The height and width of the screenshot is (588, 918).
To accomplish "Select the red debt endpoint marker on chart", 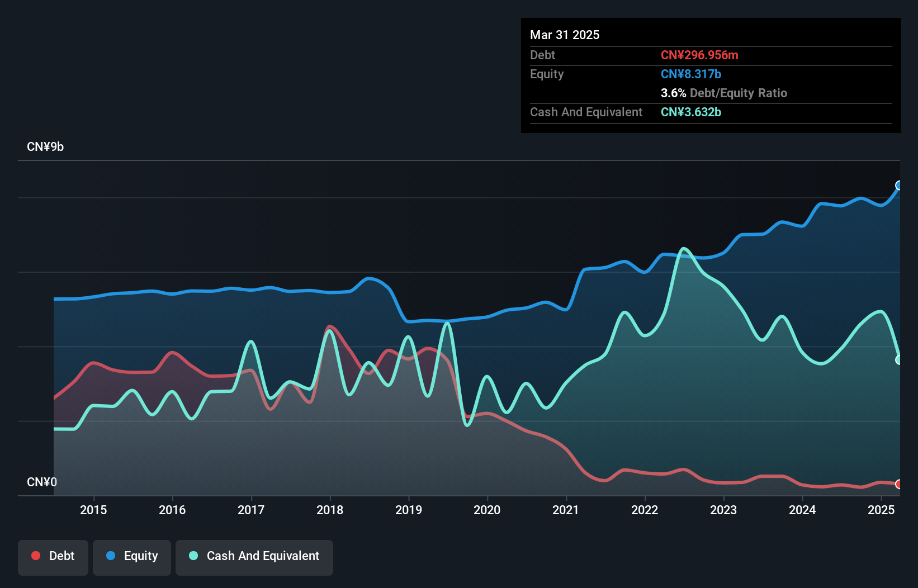I will (898, 484).
